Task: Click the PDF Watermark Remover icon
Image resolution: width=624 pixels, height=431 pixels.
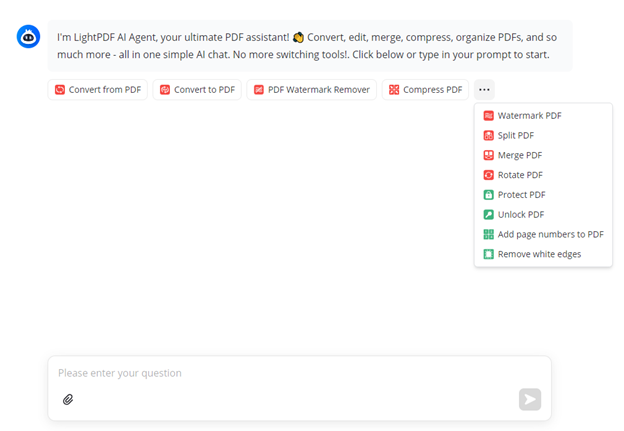Action: pos(259,90)
